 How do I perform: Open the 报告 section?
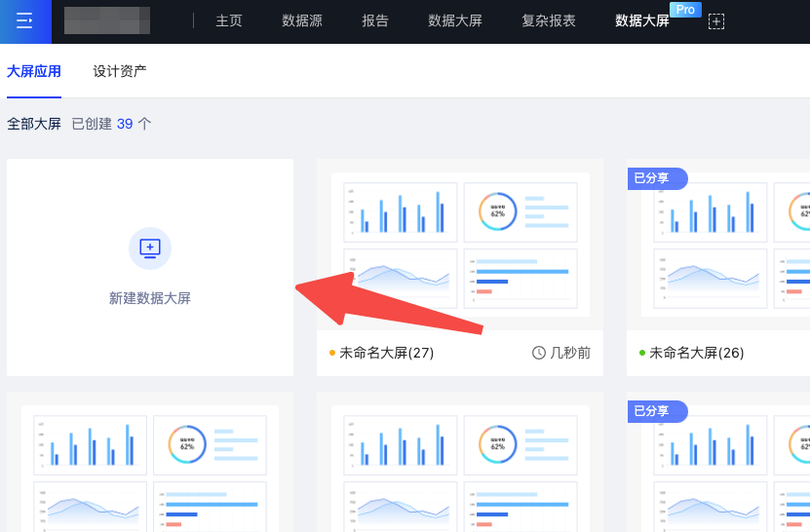tap(375, 21)
